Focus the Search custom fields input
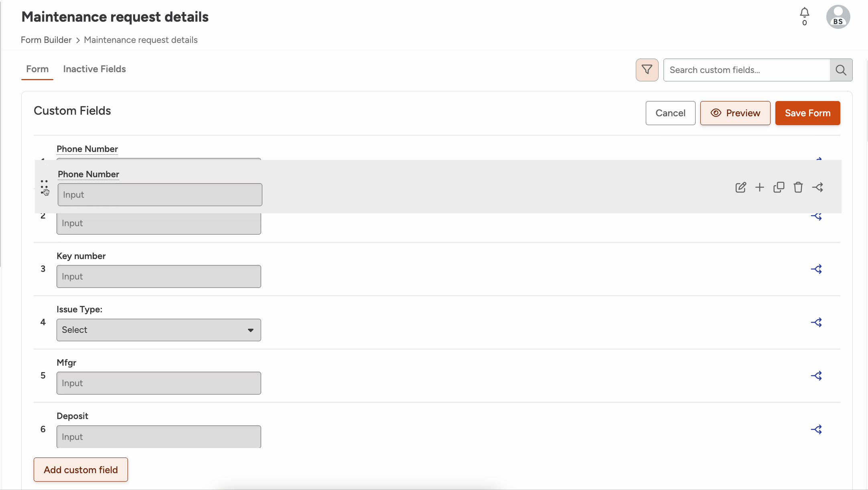 (746, 70)
